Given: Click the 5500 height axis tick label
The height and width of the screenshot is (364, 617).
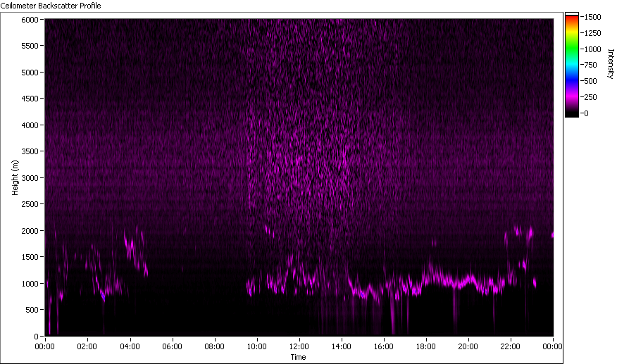Looking at the screenshot, I should pos(30,46).
